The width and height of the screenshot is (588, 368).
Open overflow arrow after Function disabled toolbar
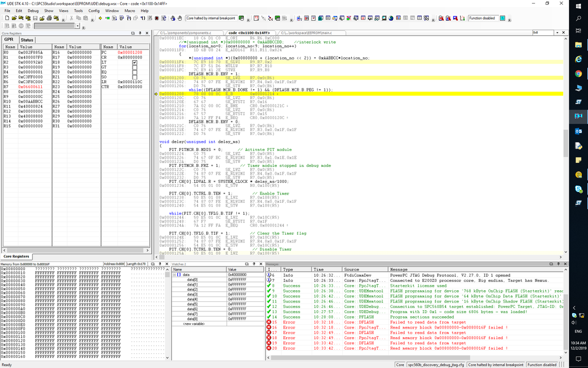point(509,19)
